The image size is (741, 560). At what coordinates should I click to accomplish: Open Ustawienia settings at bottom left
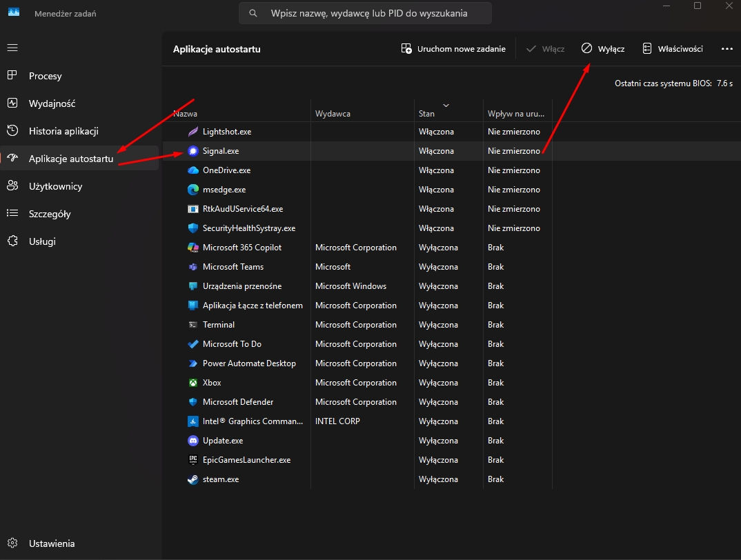pos(51,543)
